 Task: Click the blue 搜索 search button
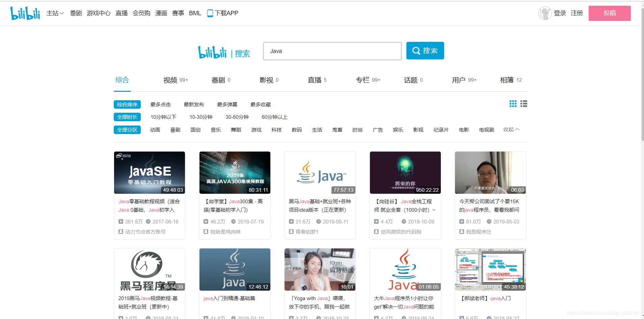[425, 51]
